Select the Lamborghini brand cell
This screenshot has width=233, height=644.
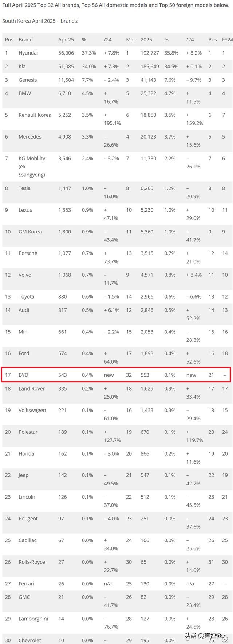(x=33, y=619)
